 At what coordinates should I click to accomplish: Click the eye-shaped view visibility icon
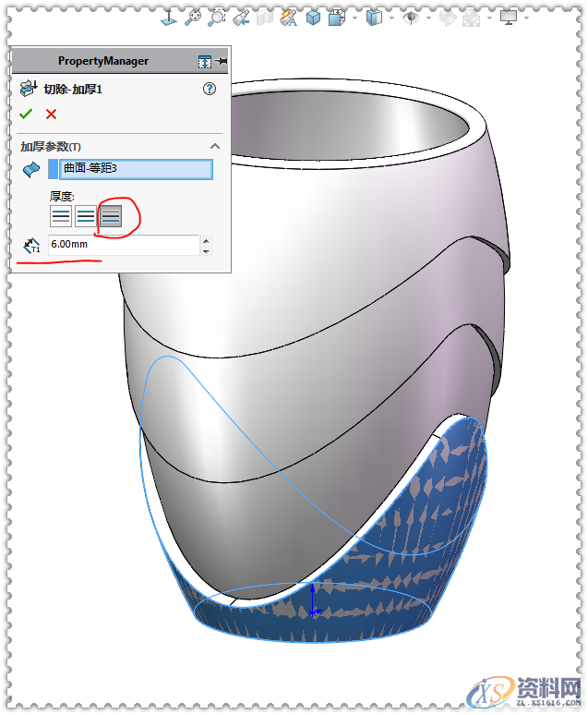pos(411,18)
